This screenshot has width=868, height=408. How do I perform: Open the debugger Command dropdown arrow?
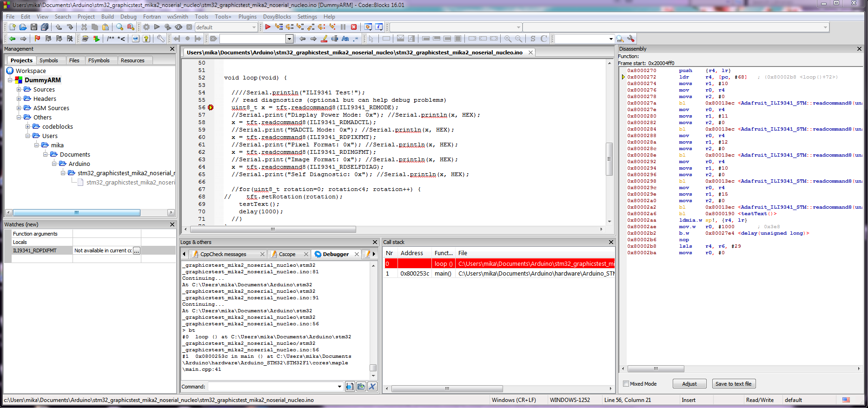tap(339, 387)
